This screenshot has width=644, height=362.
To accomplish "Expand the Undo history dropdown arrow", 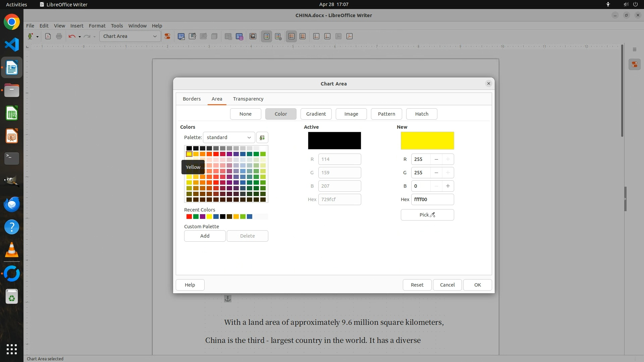I will (79, 37).
